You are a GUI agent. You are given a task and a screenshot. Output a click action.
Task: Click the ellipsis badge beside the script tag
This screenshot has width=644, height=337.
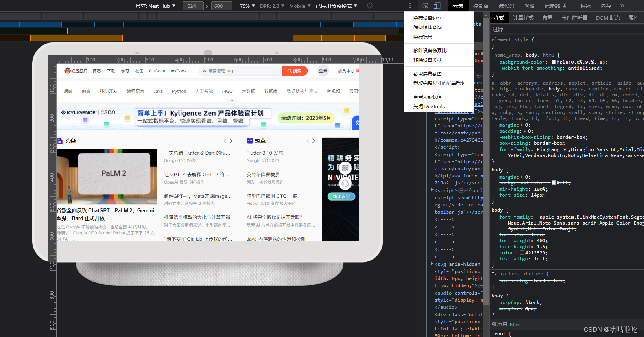[461, 190]
